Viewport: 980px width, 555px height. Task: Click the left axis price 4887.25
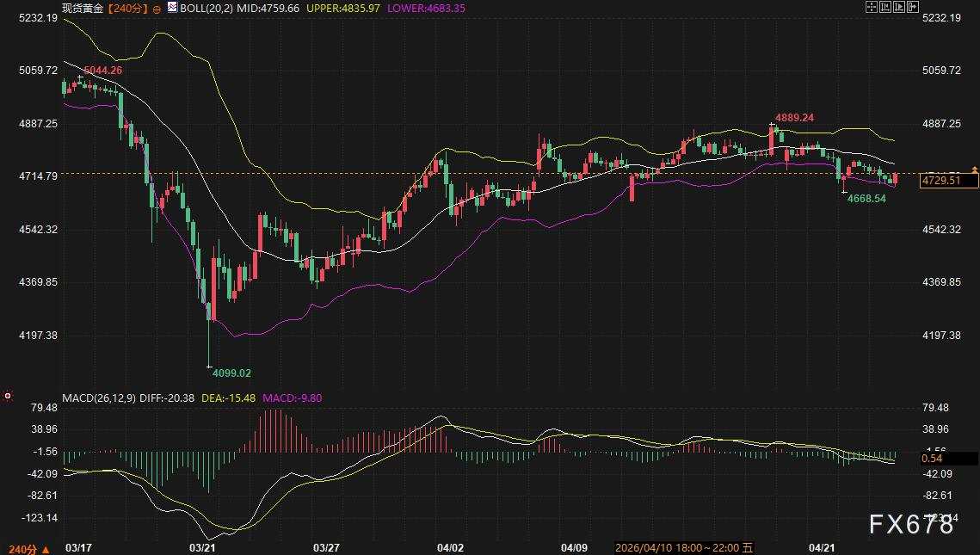tap(38, 123)
